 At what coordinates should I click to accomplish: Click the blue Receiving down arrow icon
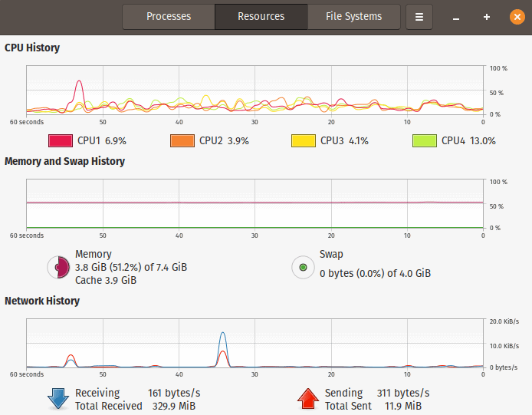tap(59, 399)
